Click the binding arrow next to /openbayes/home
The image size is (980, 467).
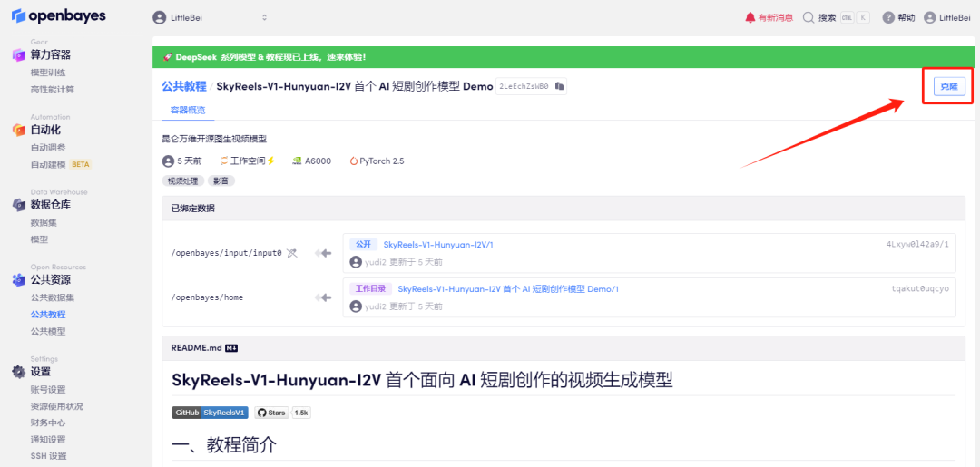coord(323,297)
